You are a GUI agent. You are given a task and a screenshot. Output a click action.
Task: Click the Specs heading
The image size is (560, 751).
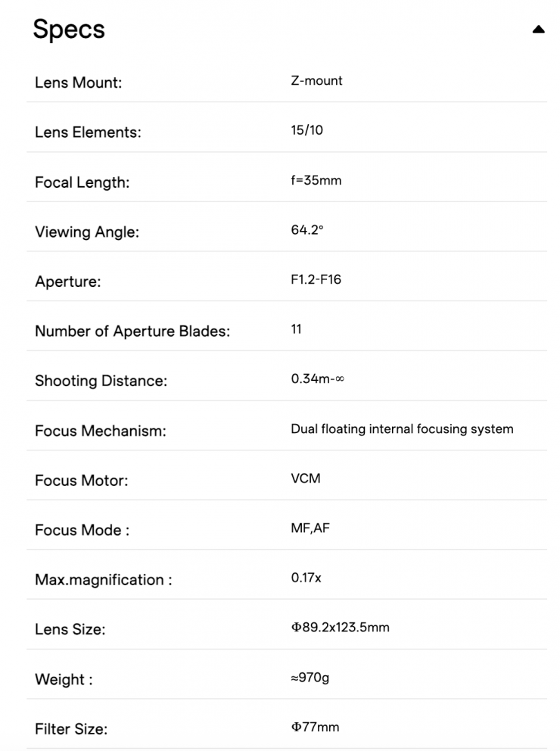[x=69, y=30]
